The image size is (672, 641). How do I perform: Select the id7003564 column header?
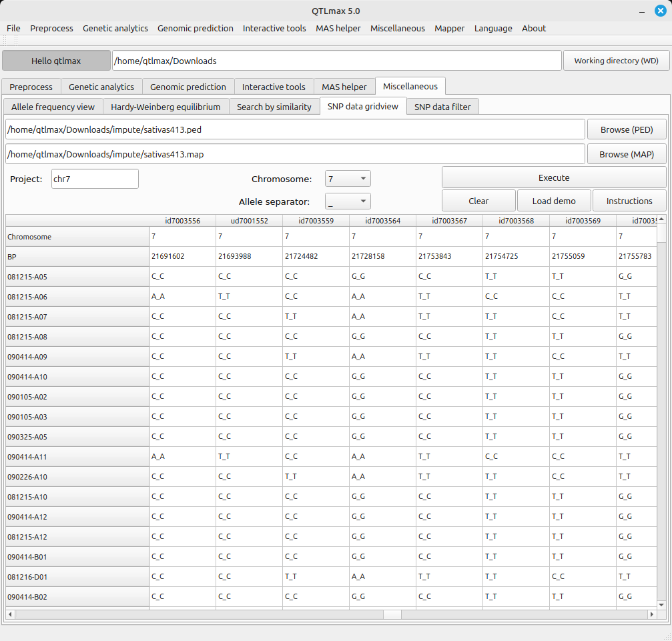(x=382, y=221)
